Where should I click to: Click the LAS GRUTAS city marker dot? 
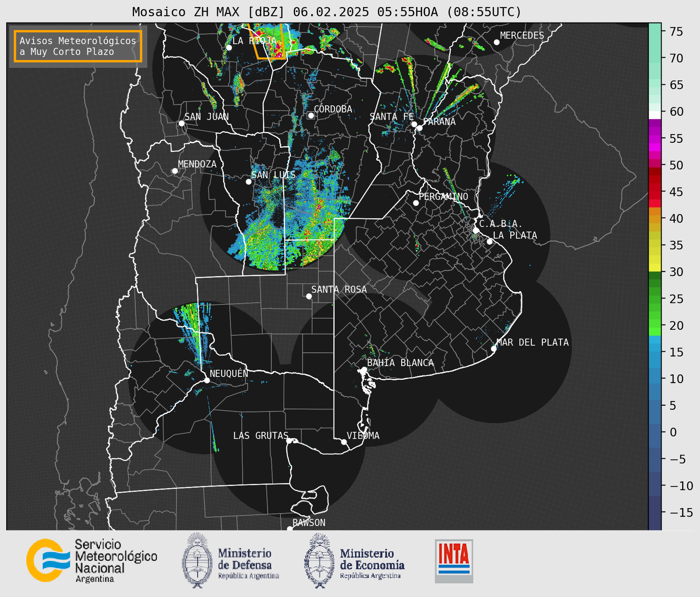289,440
